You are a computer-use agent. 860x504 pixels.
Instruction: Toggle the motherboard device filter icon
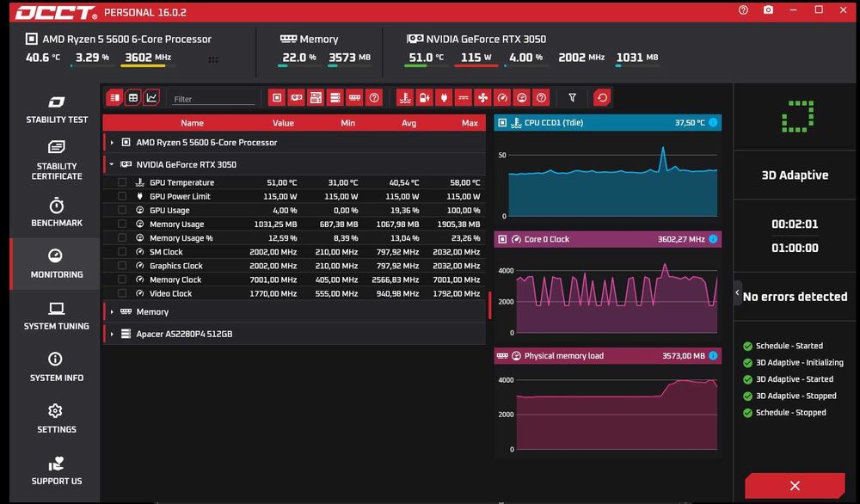click(x=316, y=98)
